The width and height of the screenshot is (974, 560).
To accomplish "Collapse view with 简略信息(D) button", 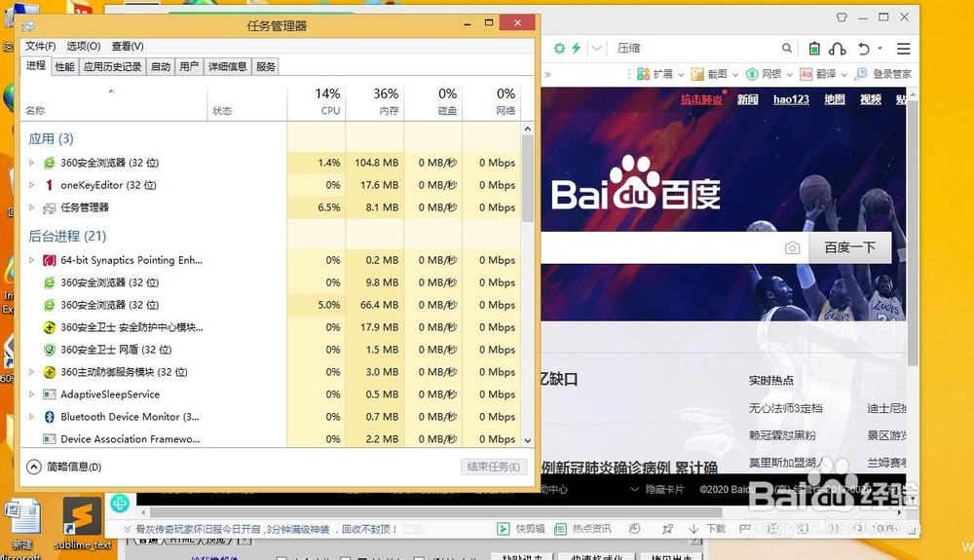I will coord(64,467).
